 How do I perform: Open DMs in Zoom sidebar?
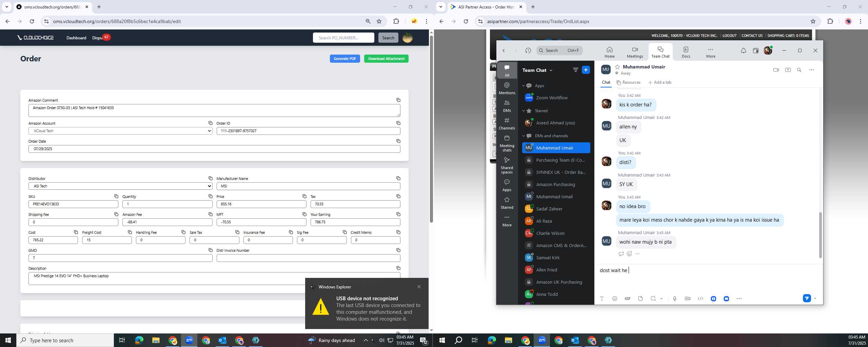tap(507, 106)
